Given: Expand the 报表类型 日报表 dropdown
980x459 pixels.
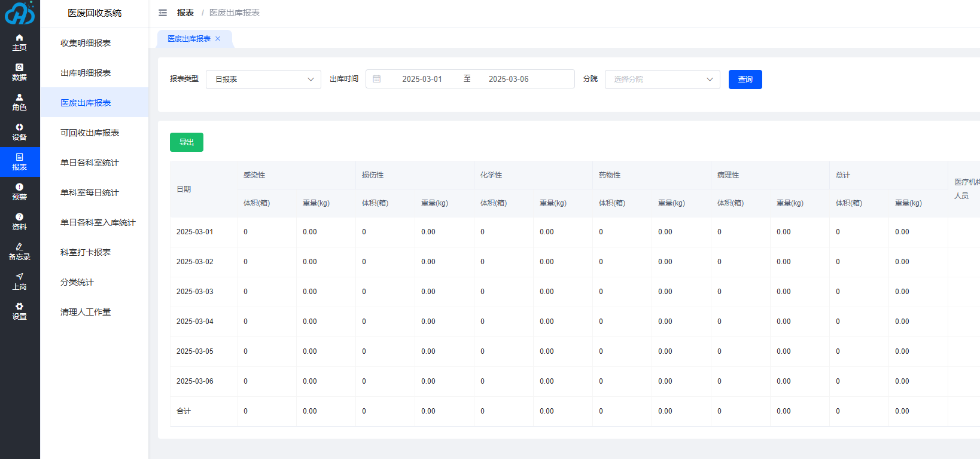Looking at the screenshot, I should 263,79.
